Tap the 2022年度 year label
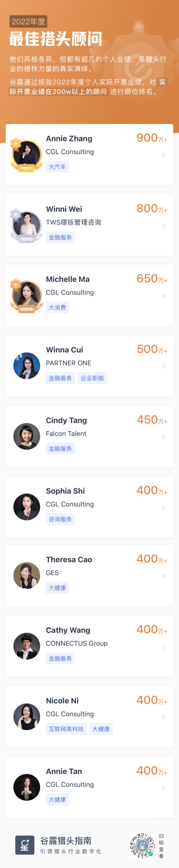179x868 pixels. 28,22
